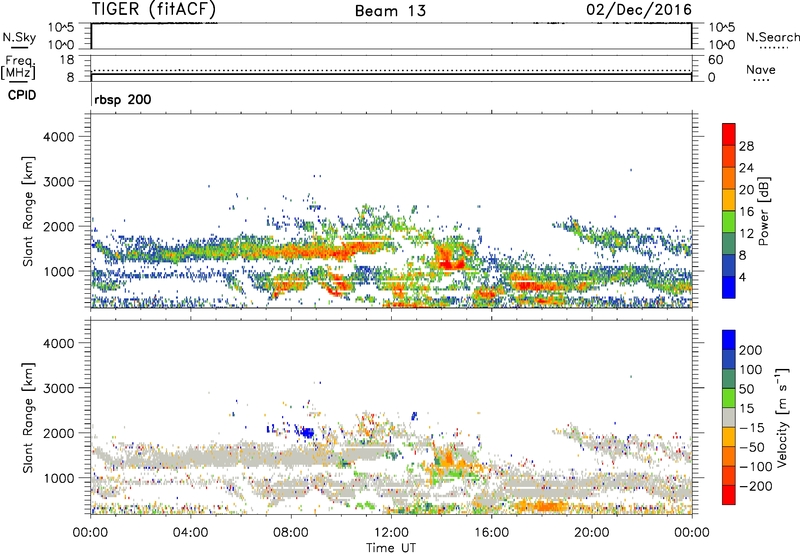Select the 18 MHz frequency tick label
Viewport: 800px width, 554px height.
(67, 60)
